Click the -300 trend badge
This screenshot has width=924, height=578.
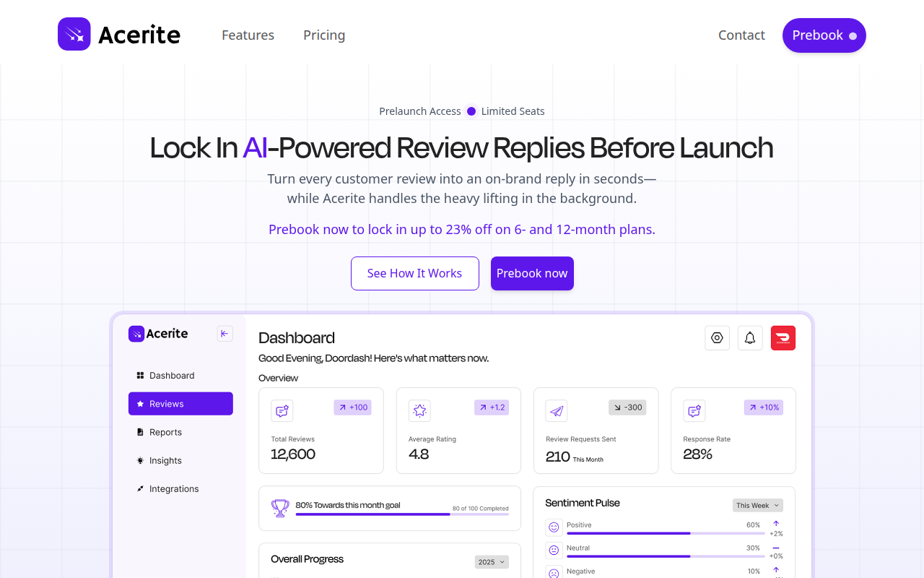[x=627, y=407]
